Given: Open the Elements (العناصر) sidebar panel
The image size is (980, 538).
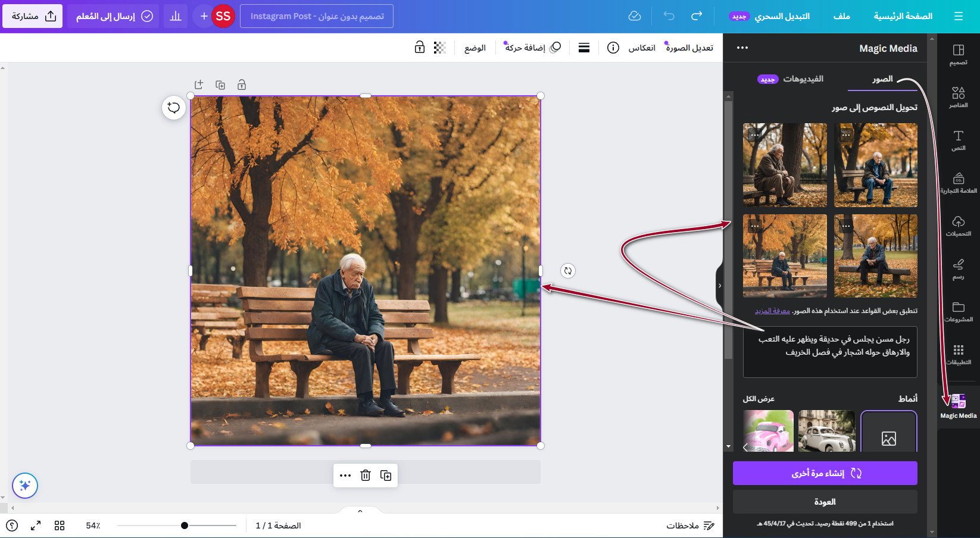Looking at the screenshot, I should (958, 96).
